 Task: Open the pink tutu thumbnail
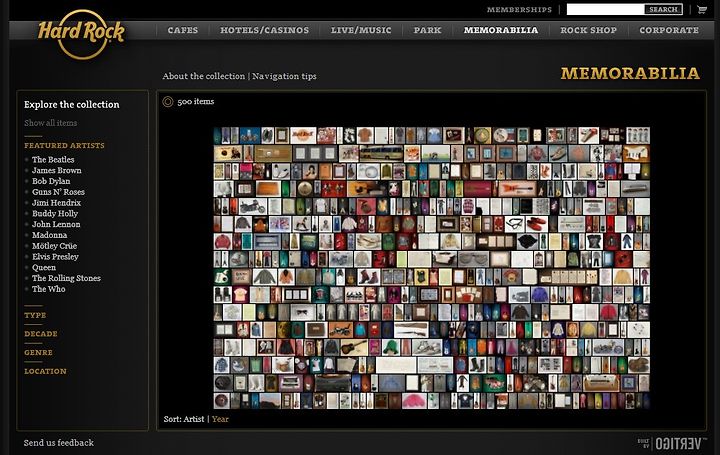[415, 401]
